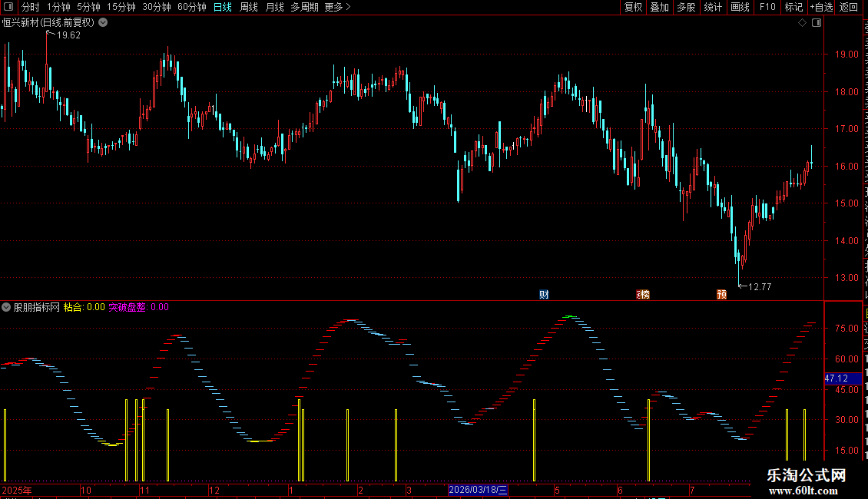868x499 pixels.
Task: Switch to 分时 intraday view
Action: pos(31,7)
